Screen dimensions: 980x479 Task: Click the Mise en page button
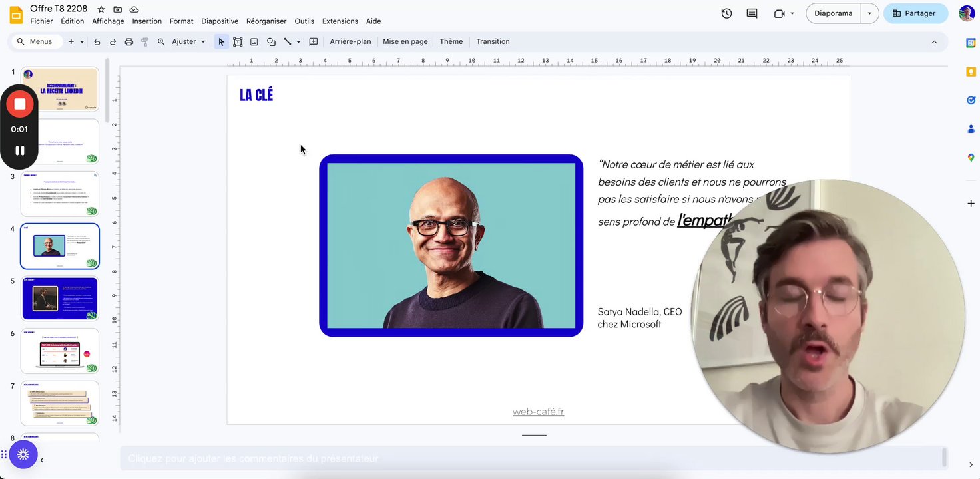coord(405,41)
